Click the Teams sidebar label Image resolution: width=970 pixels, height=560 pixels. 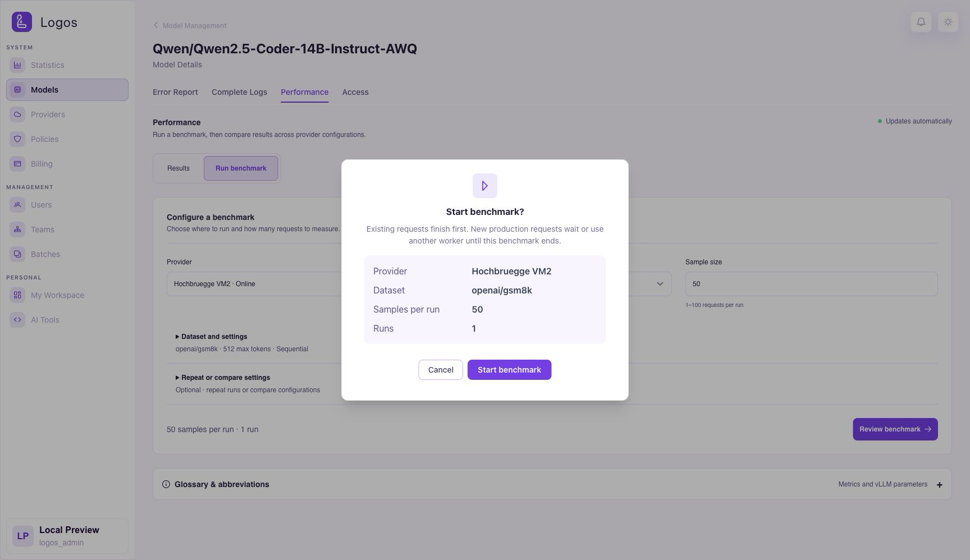point(43,229)
